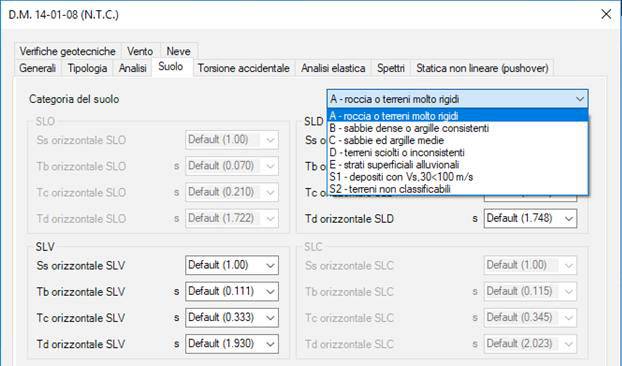Switch to the Generali tab
This screenshot has height=366, width=622.
pyautogui.click(x=38, y=68)
